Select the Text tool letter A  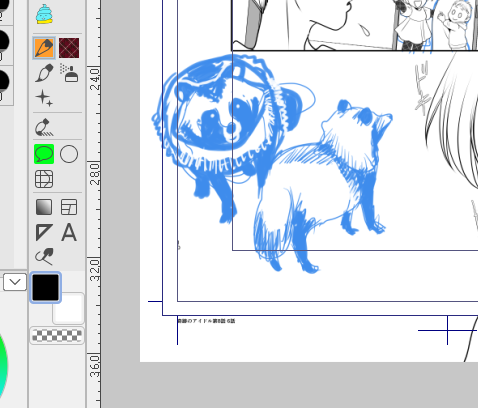[x=69, y=232]
